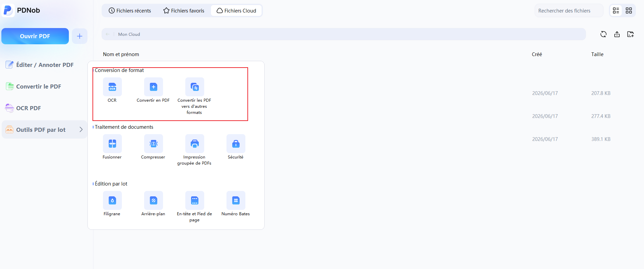Screen dimensions: 644x269
Task: Switch to Fichiers favoris tab
Action: (x=184, y=11)
